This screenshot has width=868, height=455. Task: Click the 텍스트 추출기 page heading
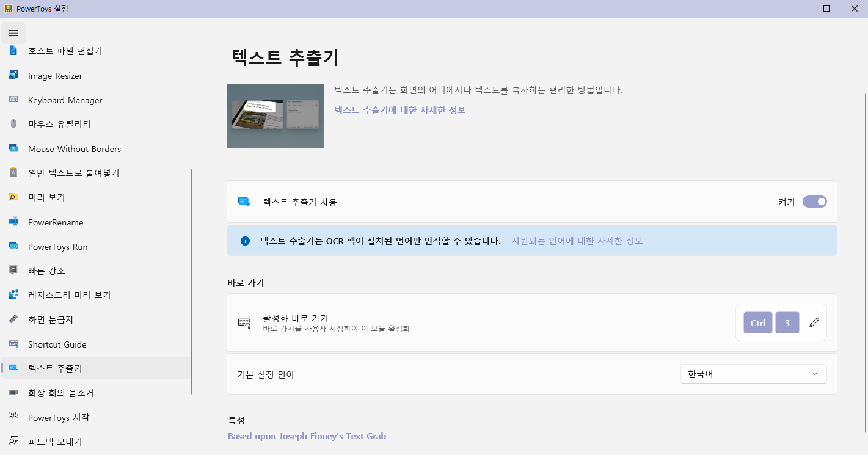click(x=285, y=57)
